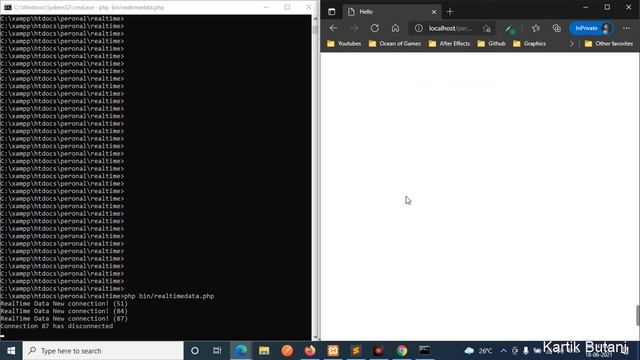The height and width of the screenshot is (360, 640).
Task: Open Task View on the taskbar
Action: click(217, 351)
